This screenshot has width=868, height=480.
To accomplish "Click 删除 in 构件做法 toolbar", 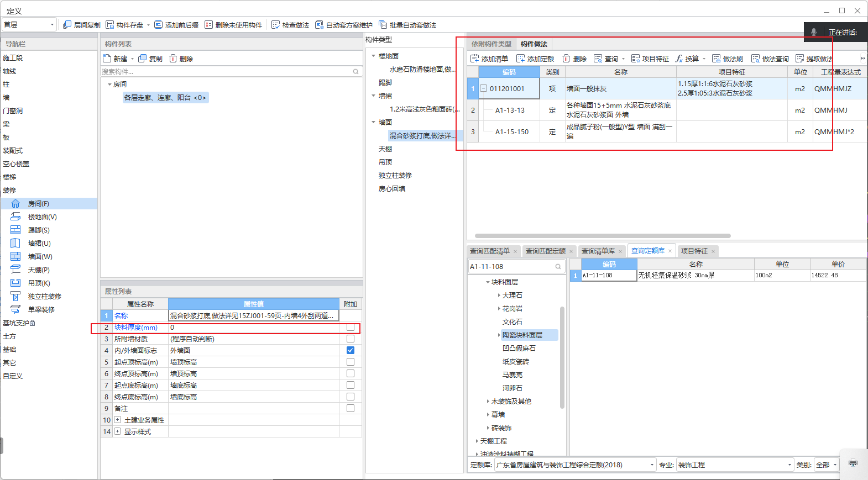I will (574, 59).
